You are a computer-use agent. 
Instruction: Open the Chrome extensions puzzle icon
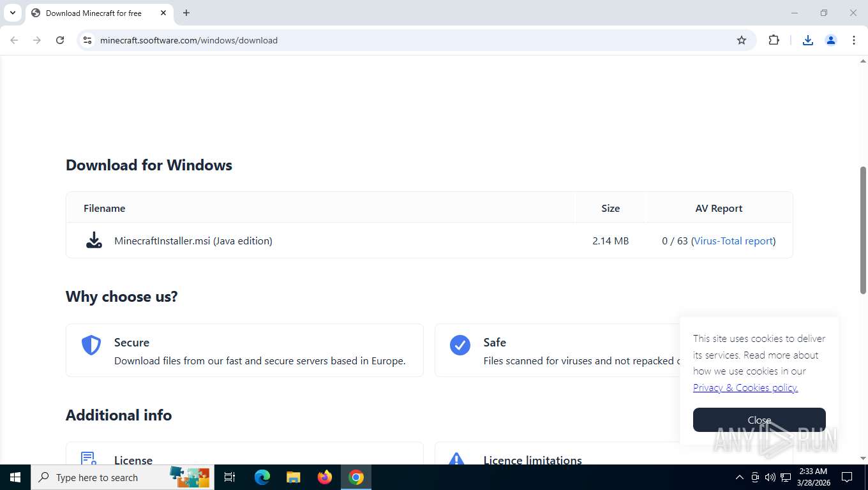[774, 40]
